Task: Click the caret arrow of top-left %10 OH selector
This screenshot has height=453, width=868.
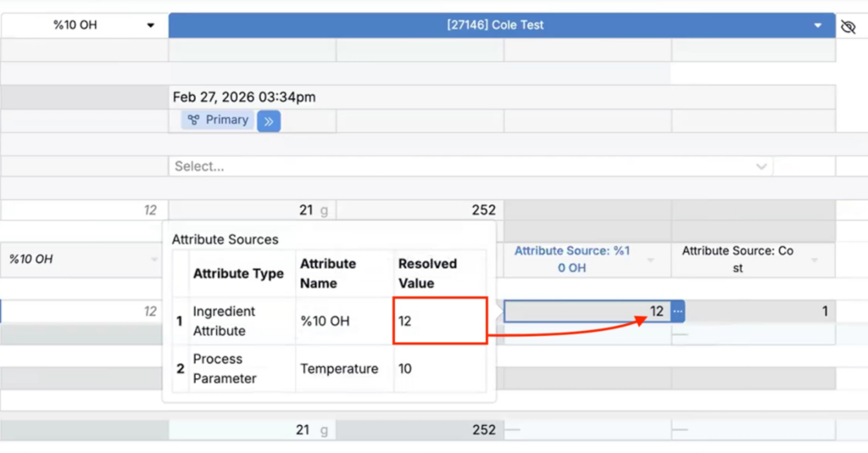Action: (x=151, y=25)
